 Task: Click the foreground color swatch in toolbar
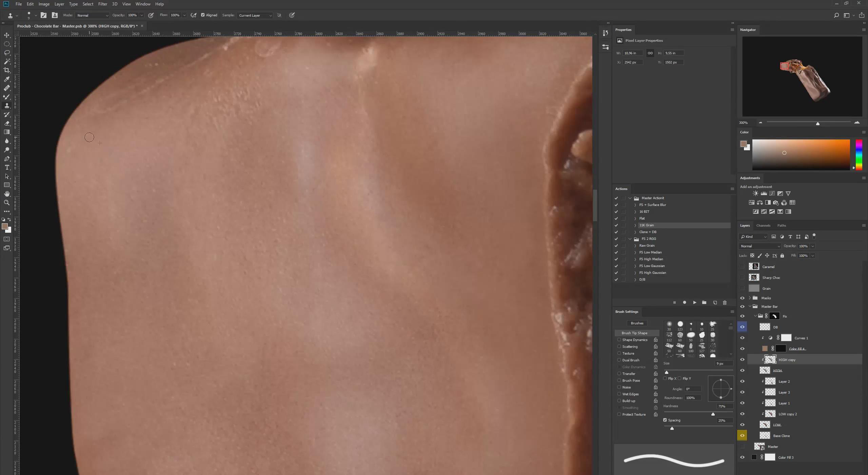point(5,226)
